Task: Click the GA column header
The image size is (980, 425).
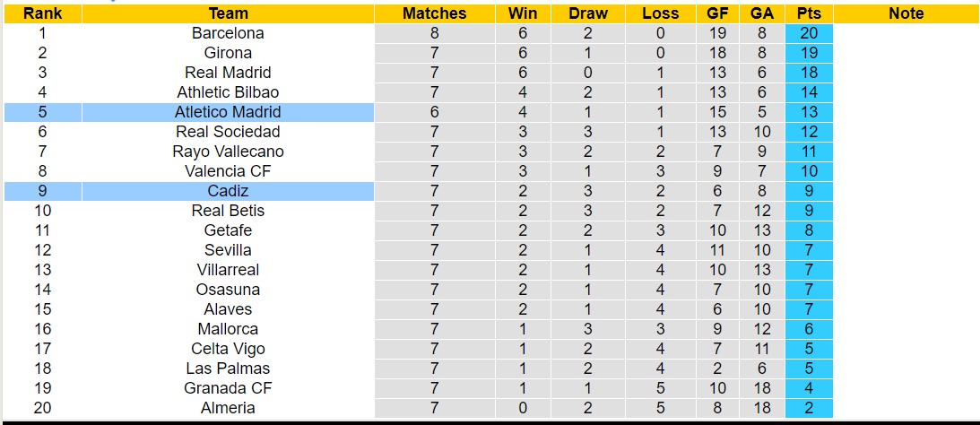Action: pyautogui.click(x=760, y=13)
